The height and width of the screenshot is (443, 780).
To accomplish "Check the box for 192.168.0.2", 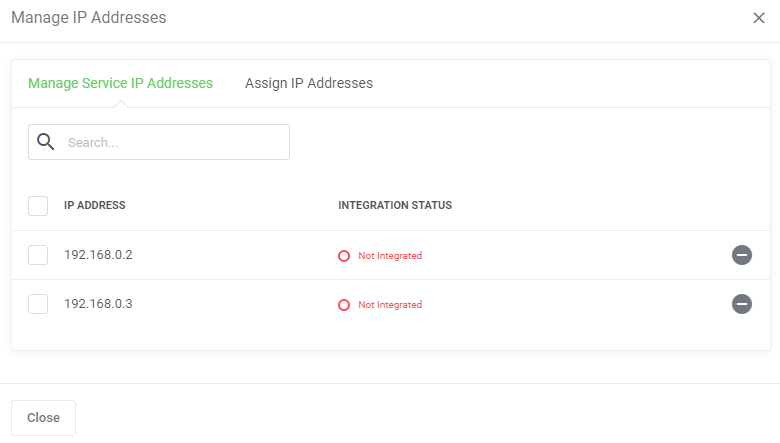I will pos(38,255).
